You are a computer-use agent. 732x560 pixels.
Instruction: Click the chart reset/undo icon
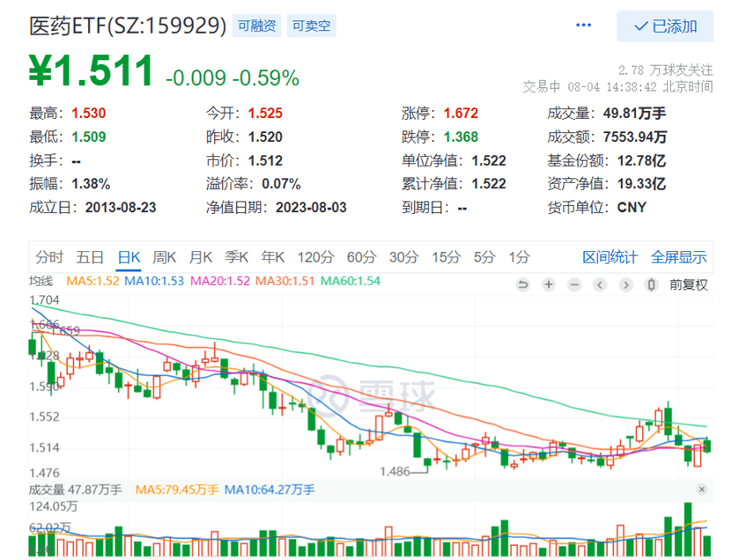point(522,284)
